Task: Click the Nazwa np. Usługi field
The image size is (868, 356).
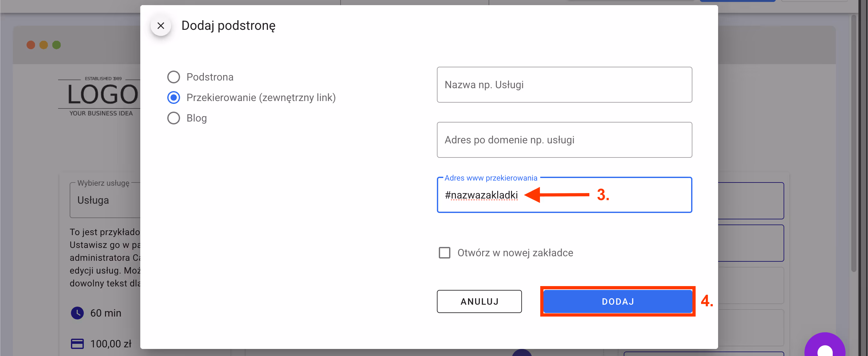Action: pos(564,85)
